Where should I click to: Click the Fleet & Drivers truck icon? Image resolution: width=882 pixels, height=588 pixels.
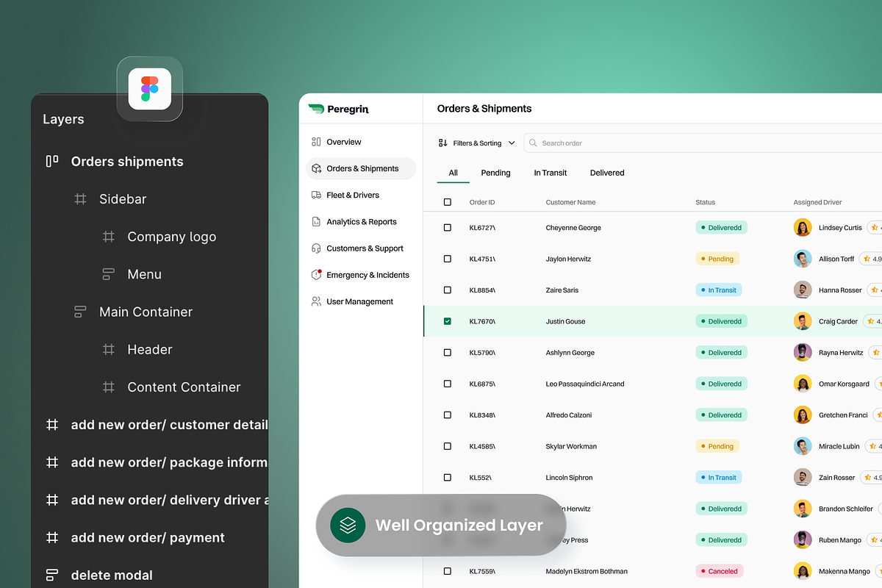coord(316,195)
